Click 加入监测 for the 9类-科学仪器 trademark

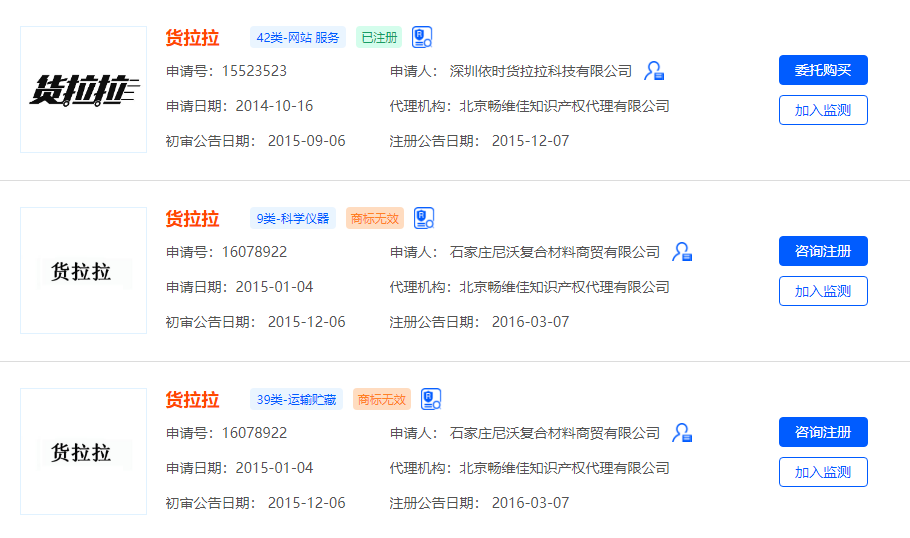[x=823, y=291]
